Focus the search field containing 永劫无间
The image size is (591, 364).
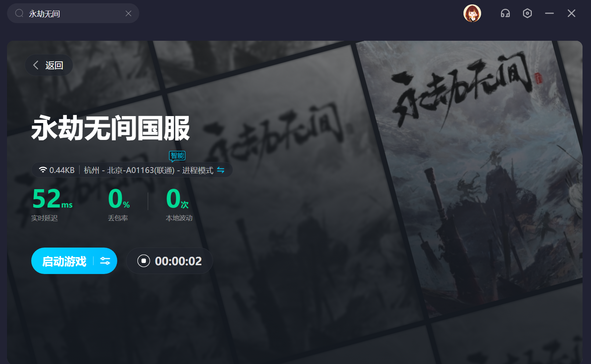click(x=73, y=14)
